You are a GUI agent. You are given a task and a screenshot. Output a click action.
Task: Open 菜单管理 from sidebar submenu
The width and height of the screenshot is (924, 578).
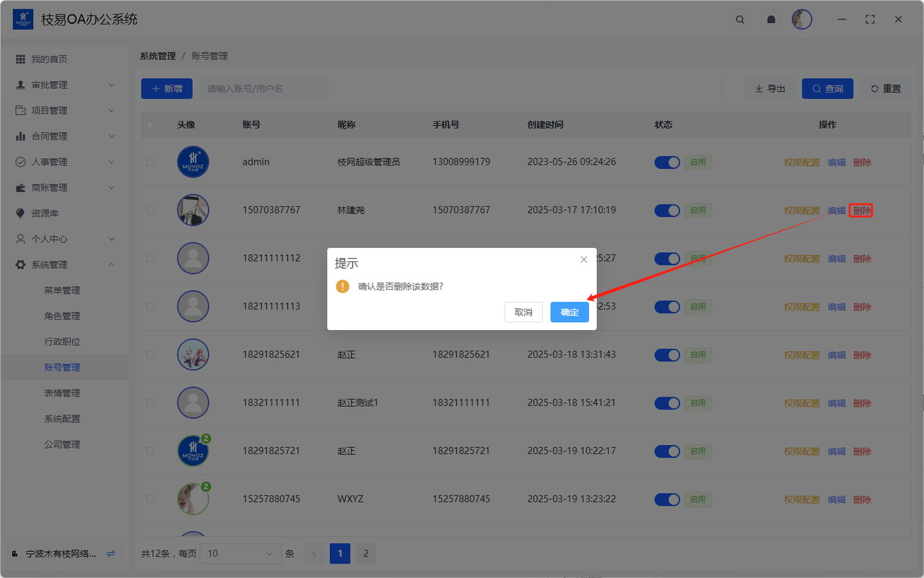(62, 290)
